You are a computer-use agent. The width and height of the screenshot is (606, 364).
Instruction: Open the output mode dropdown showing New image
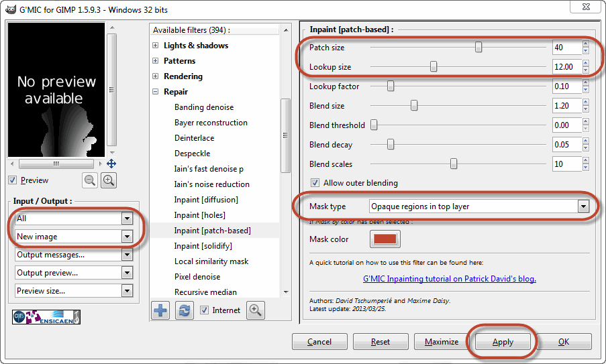74,236
